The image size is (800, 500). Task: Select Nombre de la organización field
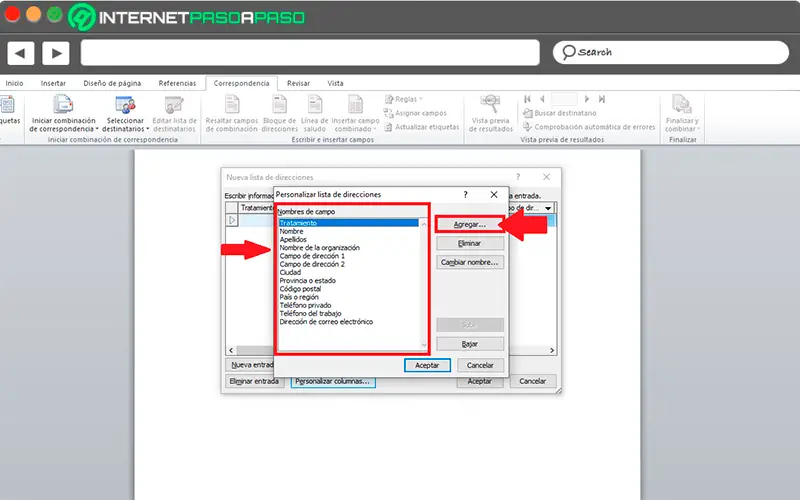click(319, 247)
